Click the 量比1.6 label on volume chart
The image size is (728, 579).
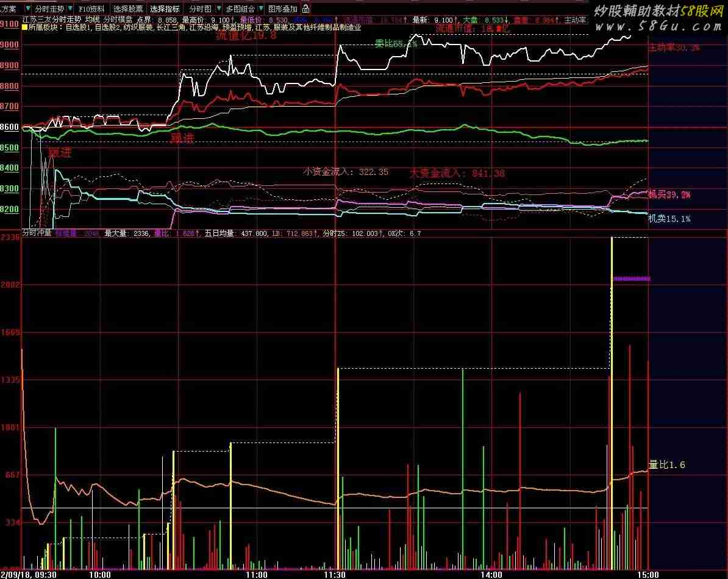pos(666,464)
